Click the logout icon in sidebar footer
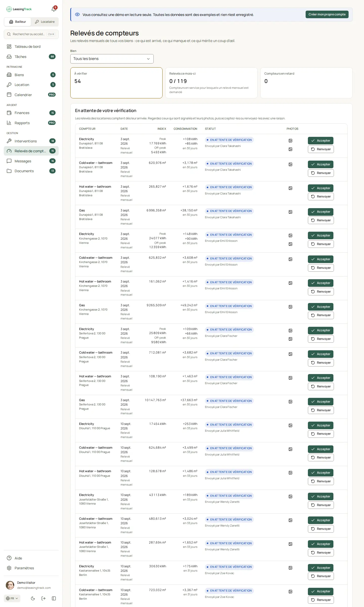The image size is (364, 607). 43,598
